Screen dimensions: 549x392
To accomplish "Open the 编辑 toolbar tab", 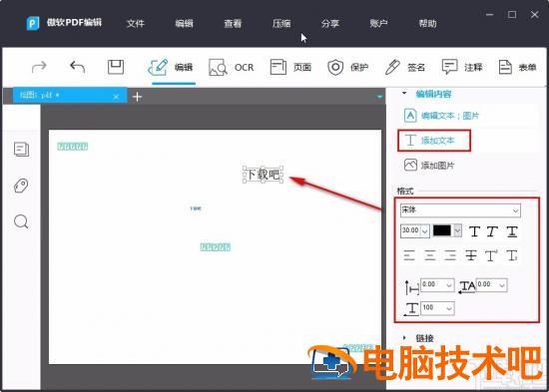I will point(171,67).
